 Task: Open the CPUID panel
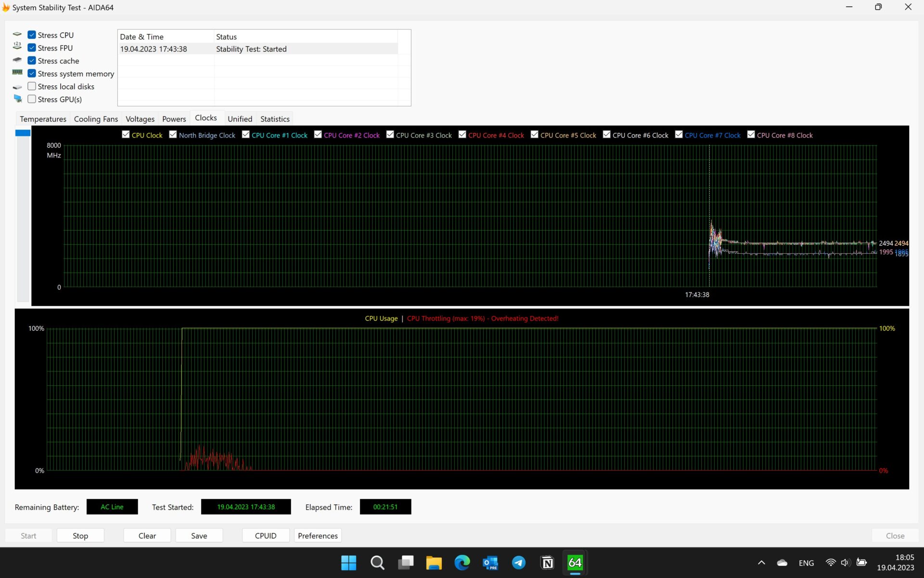[x=266, y=536]
